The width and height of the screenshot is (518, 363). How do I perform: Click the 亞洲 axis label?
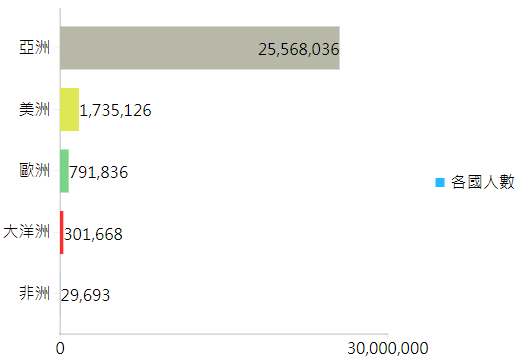point(34,47)
